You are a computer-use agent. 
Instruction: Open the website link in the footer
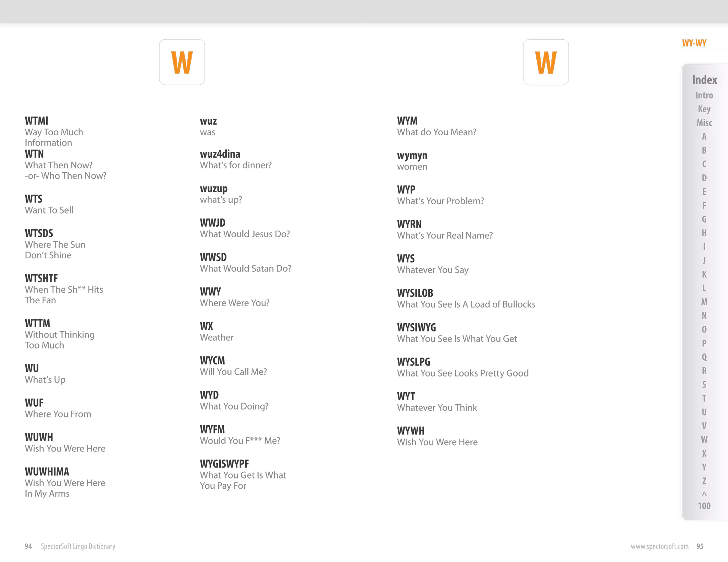tap(659, 547)
